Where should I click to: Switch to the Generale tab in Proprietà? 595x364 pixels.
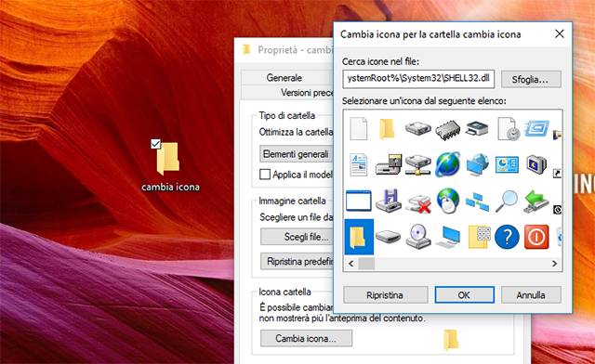[x=284, y=78]
